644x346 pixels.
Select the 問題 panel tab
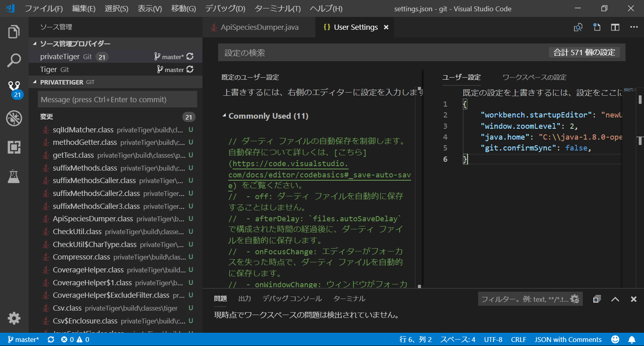pyautogui.click(x=221, y=299)
